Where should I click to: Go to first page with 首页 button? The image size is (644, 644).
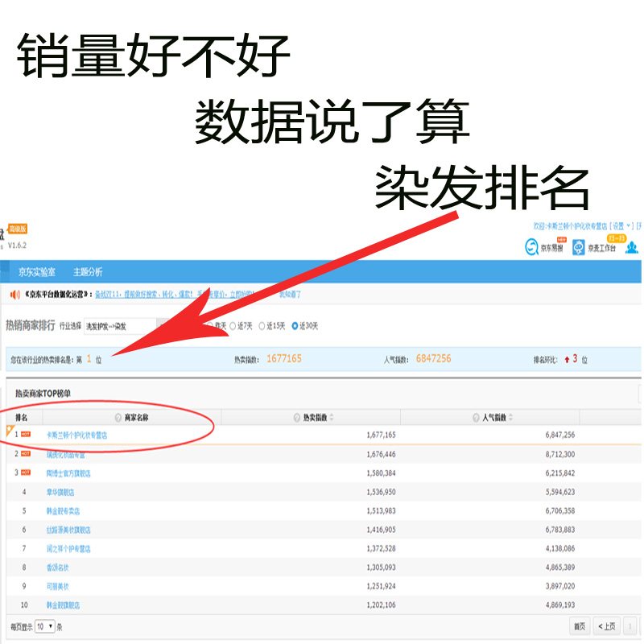(580, 626)
